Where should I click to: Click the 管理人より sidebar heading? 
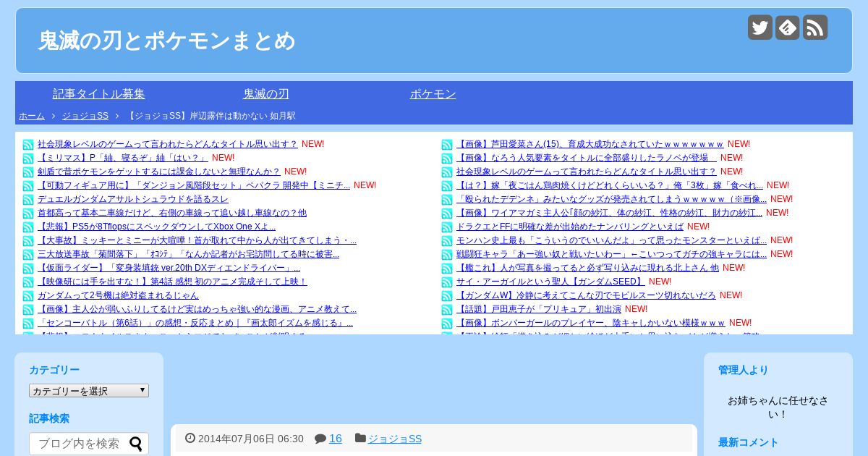coord(744,370)
